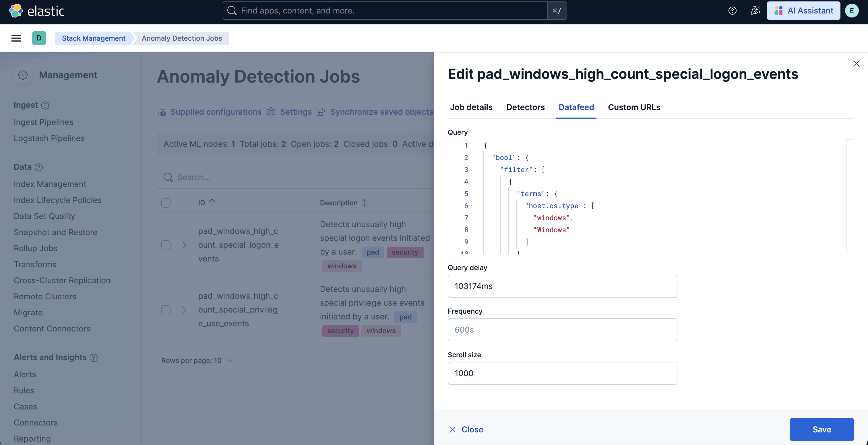The height and width of the screenshot is (445, 868).
Task: Click the user avatar in the top right
Action: coord(852,10)
